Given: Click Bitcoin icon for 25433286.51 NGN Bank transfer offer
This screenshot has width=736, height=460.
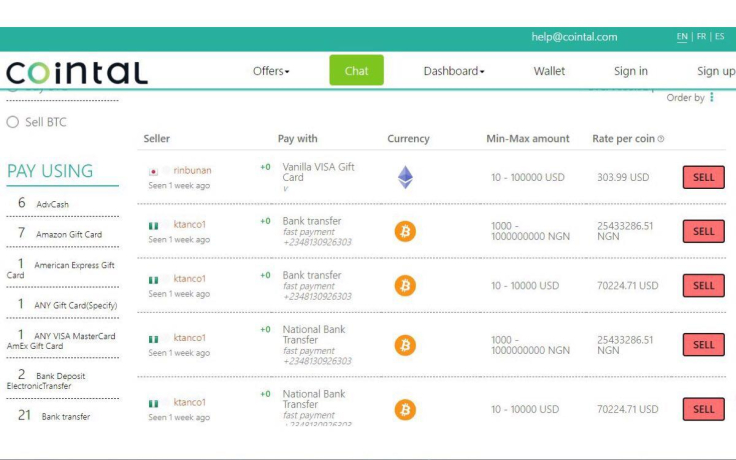Looking at the screenshot, I should pos(405,231).
